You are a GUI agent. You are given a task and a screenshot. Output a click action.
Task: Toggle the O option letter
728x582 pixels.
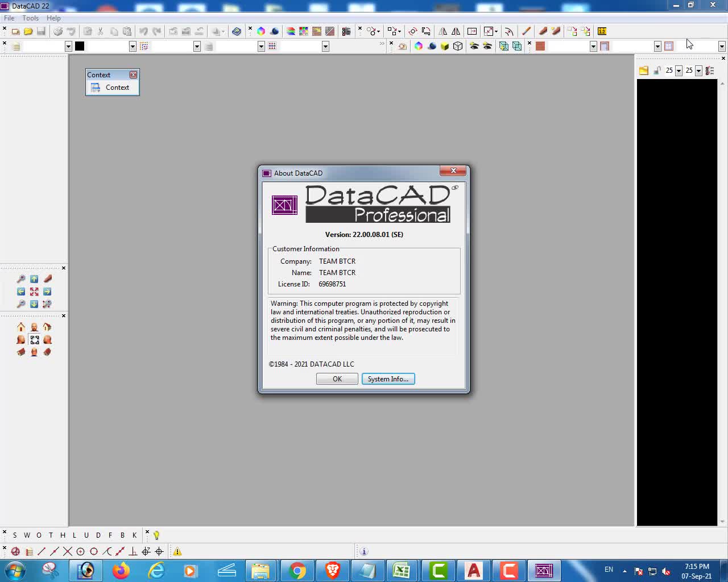click(39, 535)
